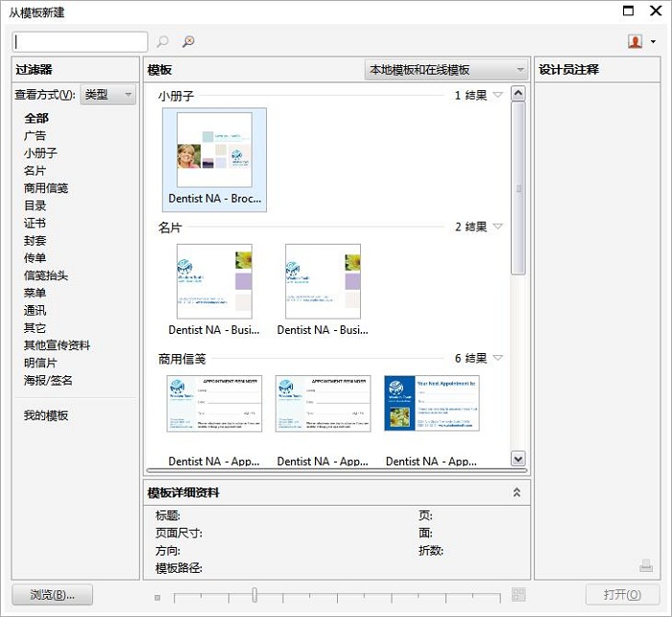Click the template search input field

click(81, 41)
